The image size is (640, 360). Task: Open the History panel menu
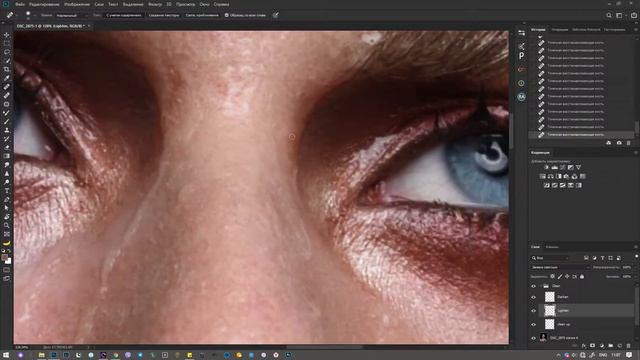point(636,29)
